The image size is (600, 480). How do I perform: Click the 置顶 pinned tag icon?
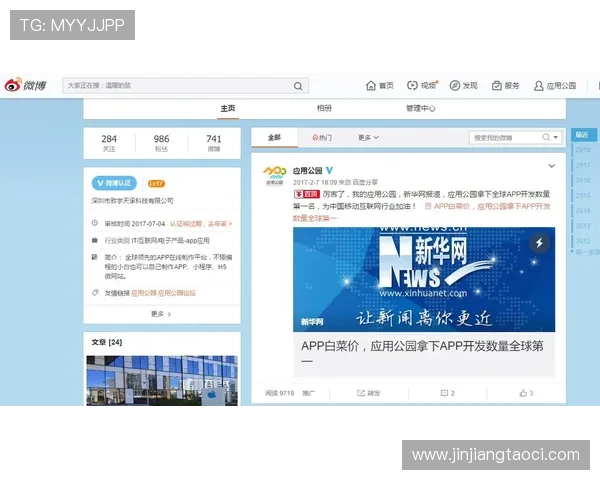pyautogui.click(x=307, y=194)
